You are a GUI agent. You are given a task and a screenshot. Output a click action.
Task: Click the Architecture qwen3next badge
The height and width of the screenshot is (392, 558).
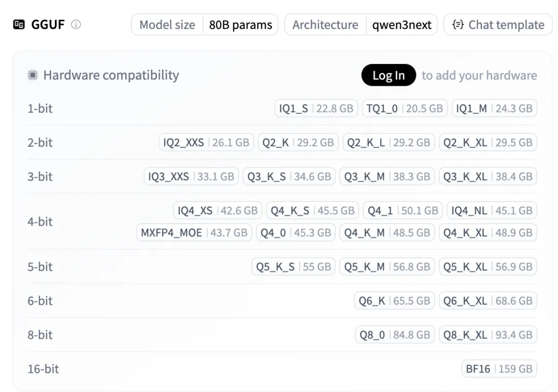point(361,25)
